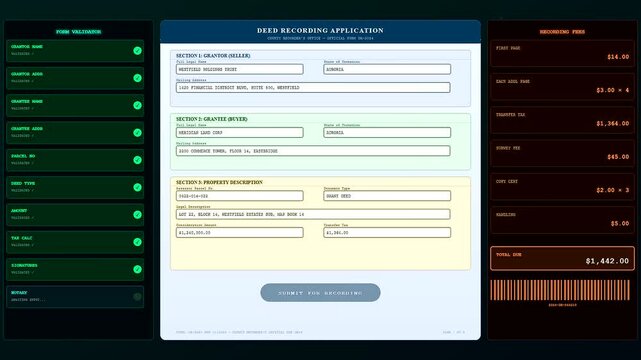The width and height of the screenshot is (641, 360).
Task: Click the Grantor Addr validated checkmark icon
Action: (x=137, y=78)
